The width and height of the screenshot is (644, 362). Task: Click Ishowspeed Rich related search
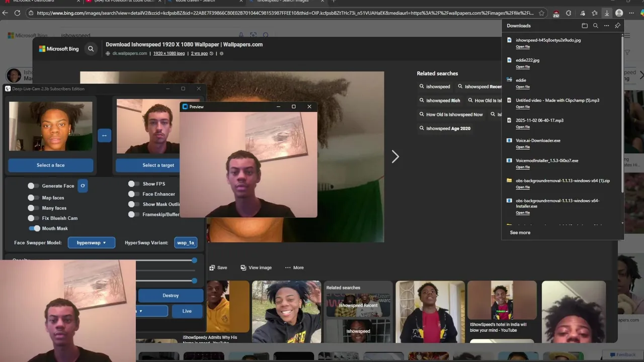pyautogui.click(x=440, y=101)
